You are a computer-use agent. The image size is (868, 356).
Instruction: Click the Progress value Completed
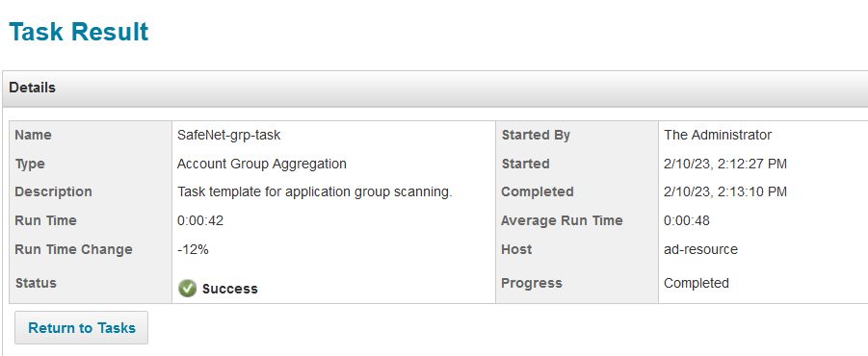[x=697, y=283]
